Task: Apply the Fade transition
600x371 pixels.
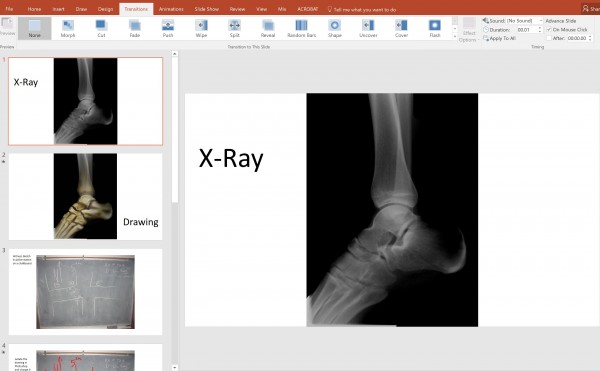Action: click(x=135, y=28)
